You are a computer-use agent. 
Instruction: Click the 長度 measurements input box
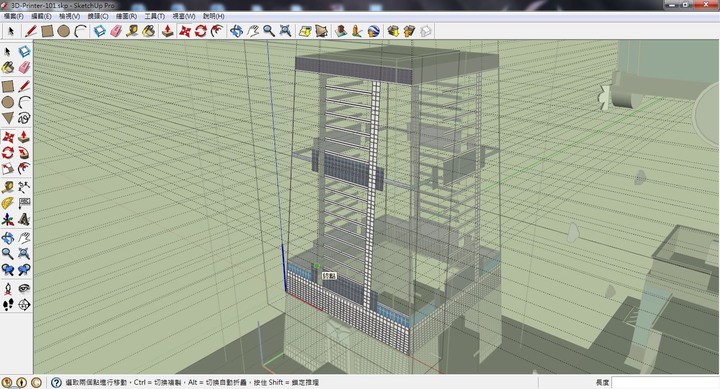tap(665, 382)
